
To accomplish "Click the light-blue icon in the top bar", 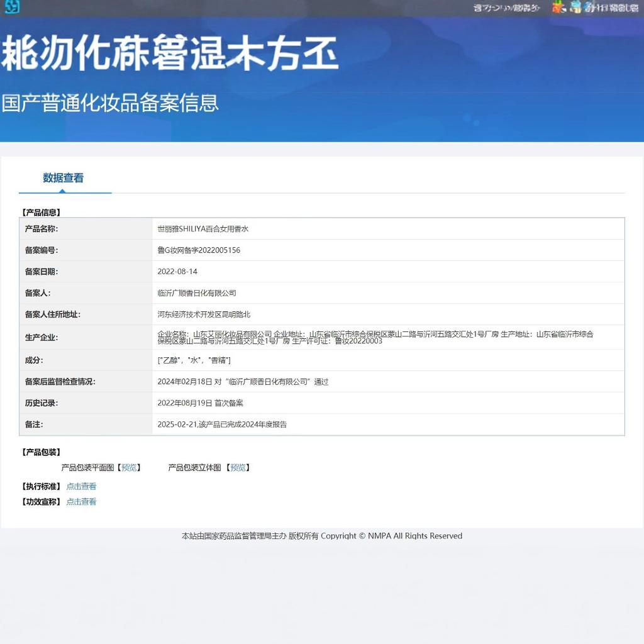I will 575,7.
